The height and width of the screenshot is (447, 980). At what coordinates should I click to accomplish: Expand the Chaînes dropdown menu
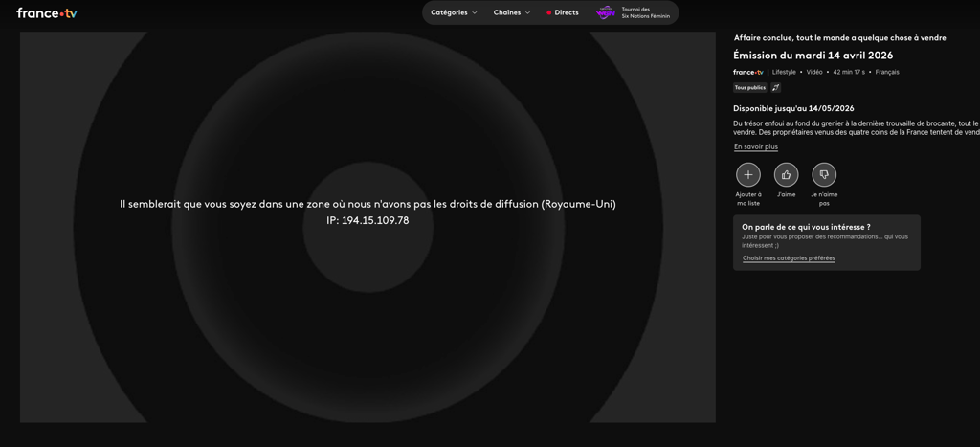[x=512, y=12]
